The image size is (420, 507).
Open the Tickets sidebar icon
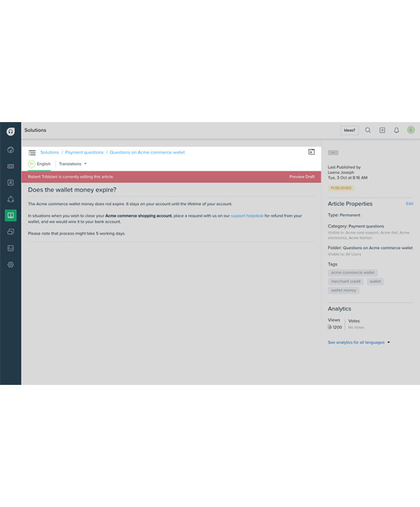pyautogui.click(x=11, y=166)
